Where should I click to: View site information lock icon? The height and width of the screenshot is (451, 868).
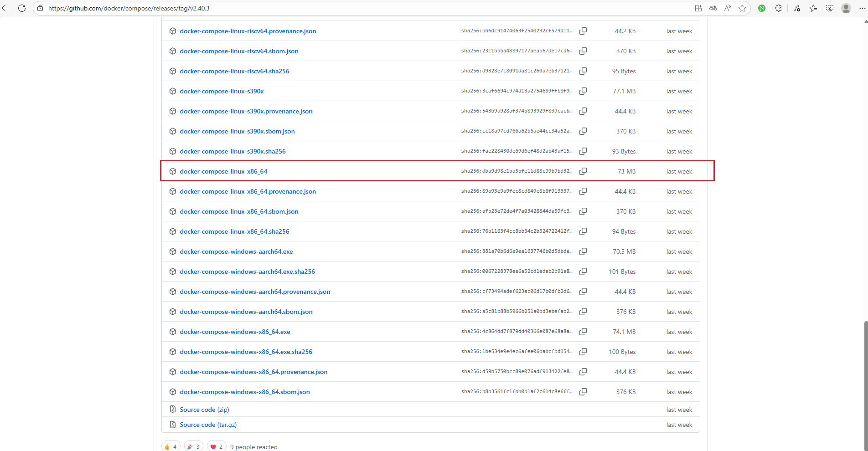coord(40,8)
